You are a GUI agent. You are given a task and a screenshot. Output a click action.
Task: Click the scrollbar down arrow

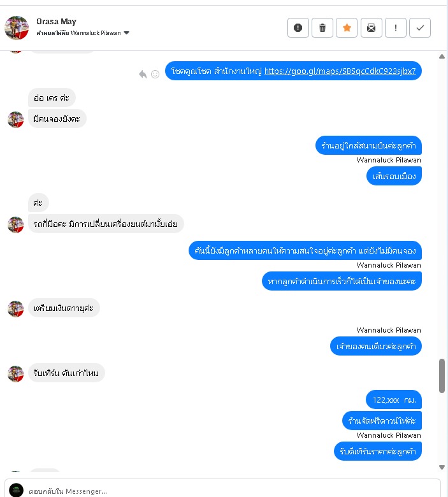click(442, 467)
